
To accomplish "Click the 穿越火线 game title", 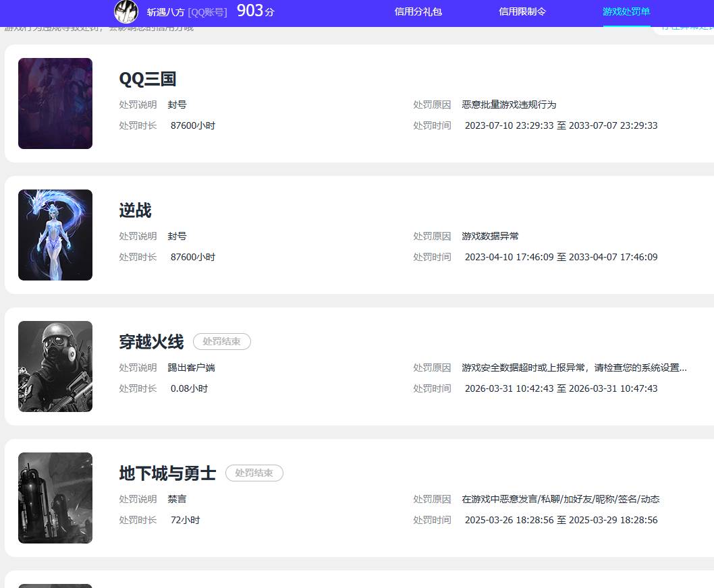I will tap(152, 342).
